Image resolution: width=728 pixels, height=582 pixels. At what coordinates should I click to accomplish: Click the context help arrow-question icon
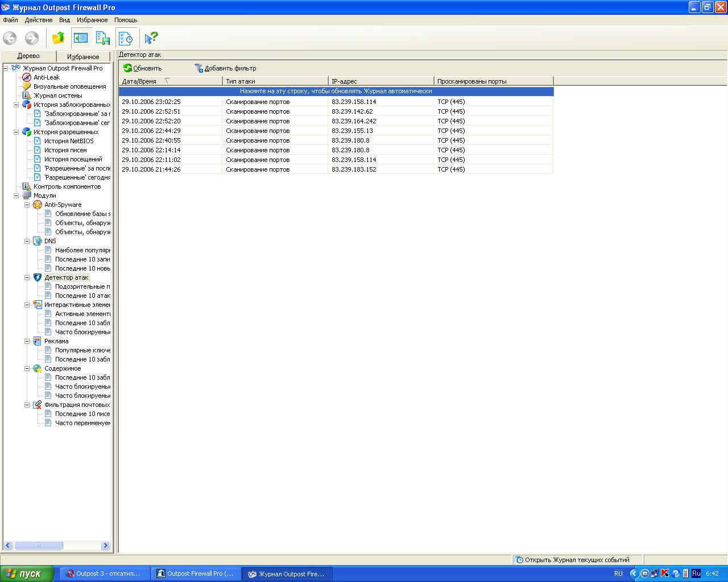point(151,38)
